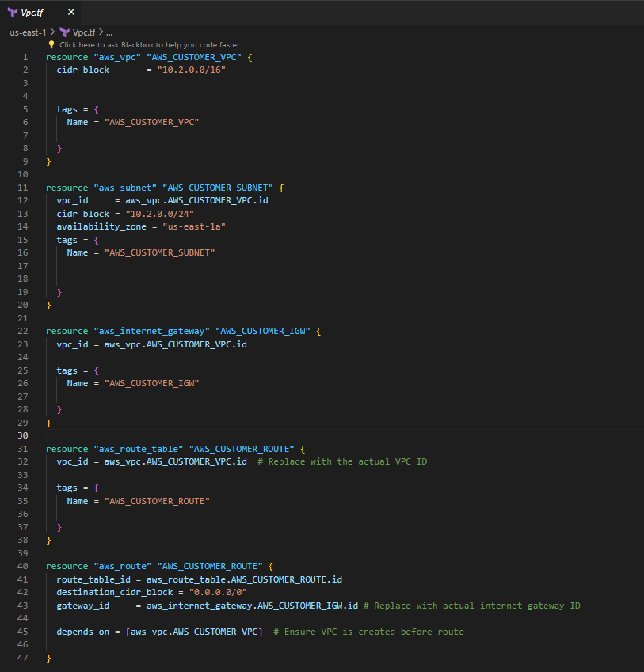Click 'Ensure VPC is created before route' comment
The width and height of the screenshot is (644, 672).
[368, 632]
